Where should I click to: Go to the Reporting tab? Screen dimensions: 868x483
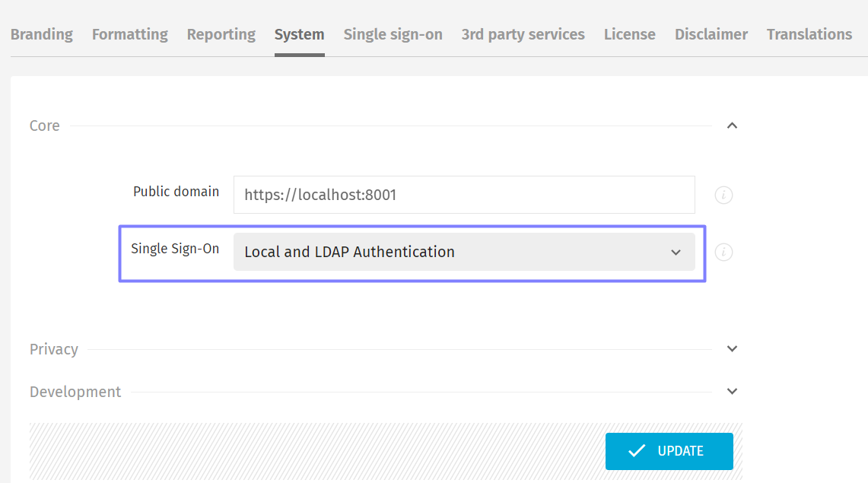[x=221, y=34]
